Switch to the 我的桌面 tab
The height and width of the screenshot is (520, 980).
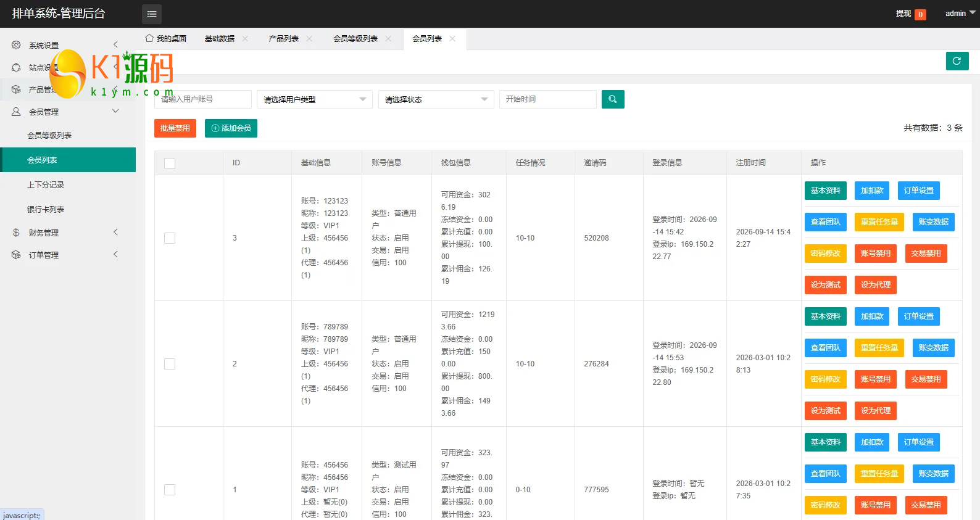pyautogui.click(x=166, y=38)
